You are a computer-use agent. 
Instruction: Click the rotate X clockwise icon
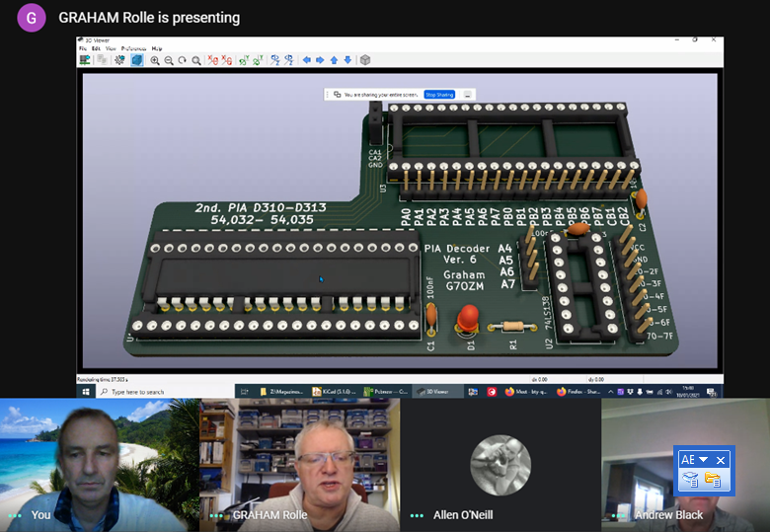click(x=213, y=60)
